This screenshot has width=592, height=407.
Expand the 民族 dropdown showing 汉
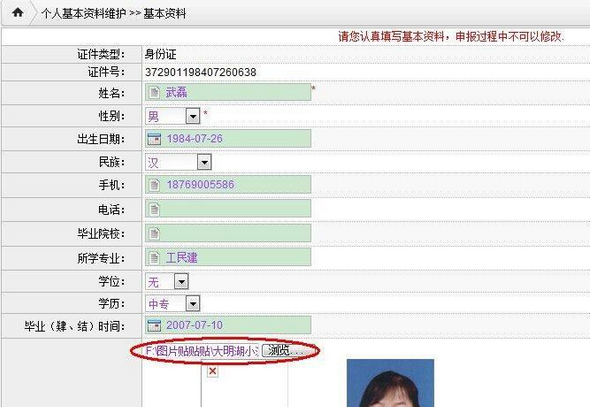click(x=178, y=162)
